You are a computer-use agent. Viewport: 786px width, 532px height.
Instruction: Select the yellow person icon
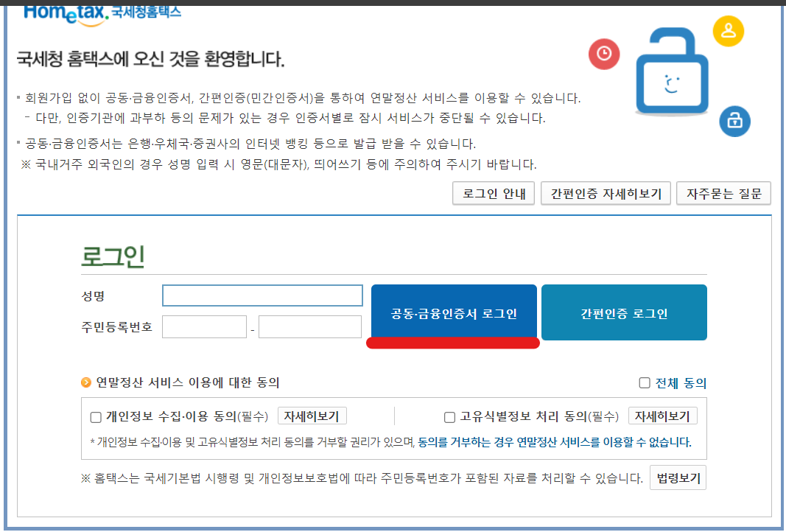(x=729, y=31)
